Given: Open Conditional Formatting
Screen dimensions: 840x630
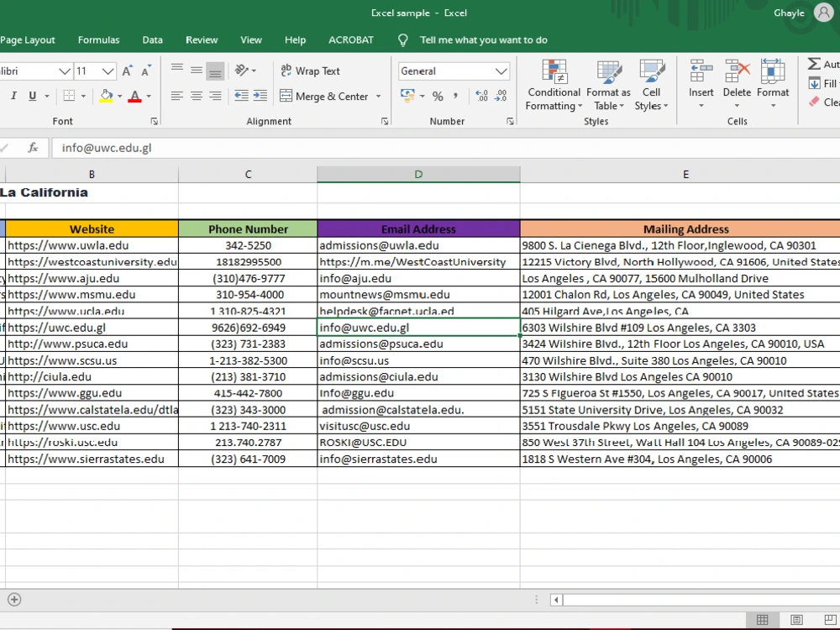Looking at the screenshot, I should [x=553, y=84].
